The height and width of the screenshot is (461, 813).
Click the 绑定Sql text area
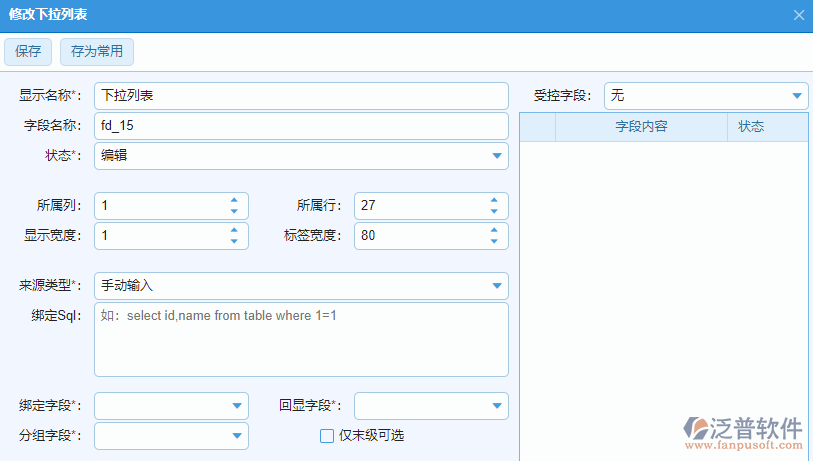tap(300, 340)
